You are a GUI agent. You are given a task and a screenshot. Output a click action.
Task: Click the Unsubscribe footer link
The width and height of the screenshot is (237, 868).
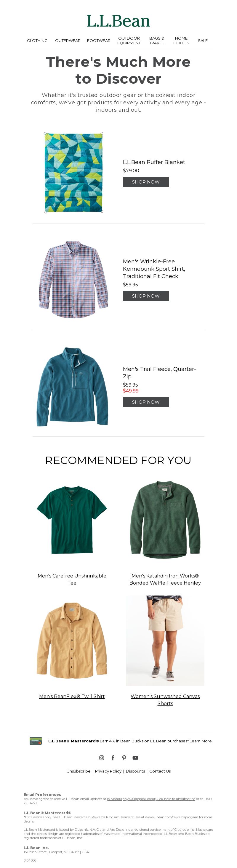pyautogui.click(x=78, y=771)
